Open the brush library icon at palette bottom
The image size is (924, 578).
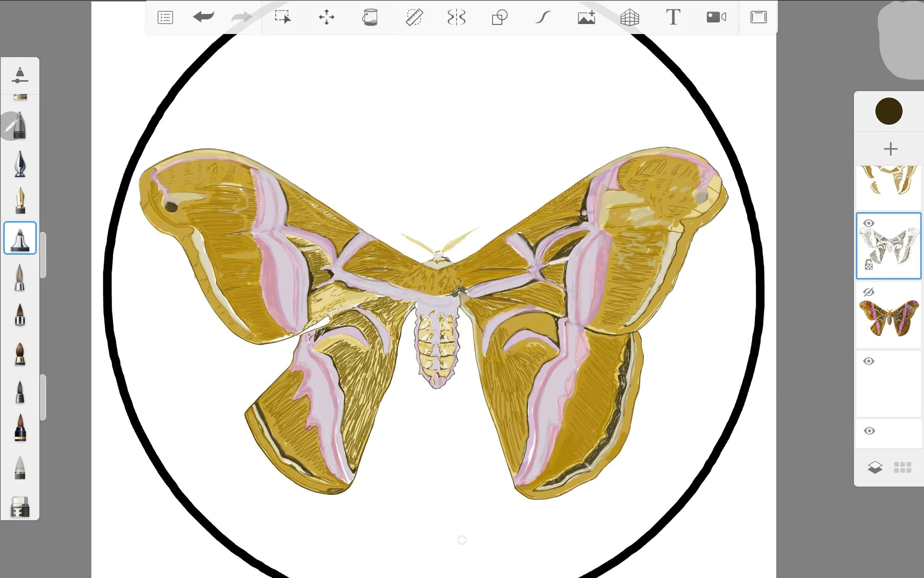[x=20, y=507]
